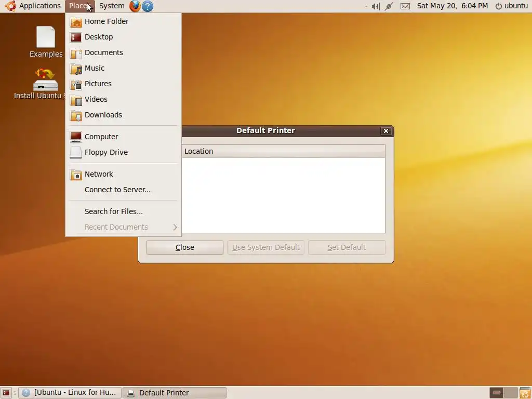Click the Location column header
532x399 pixels.
pyautogui.click(x=283, y=151)
